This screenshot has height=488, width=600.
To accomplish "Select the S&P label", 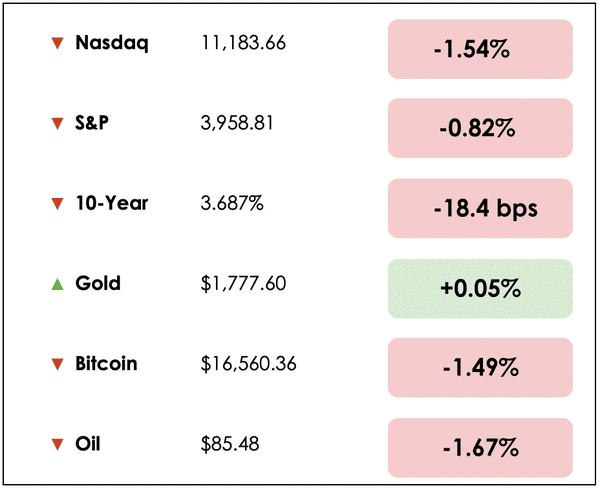I will coord(96,123).
